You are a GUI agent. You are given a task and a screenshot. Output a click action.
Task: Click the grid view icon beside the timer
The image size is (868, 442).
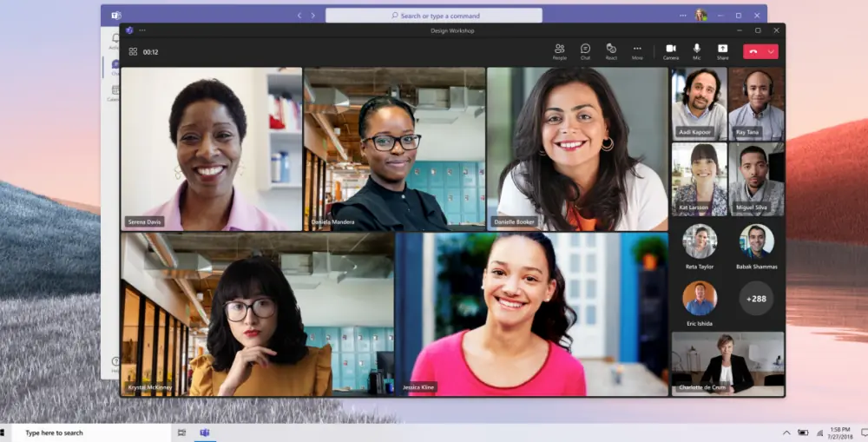133,51
